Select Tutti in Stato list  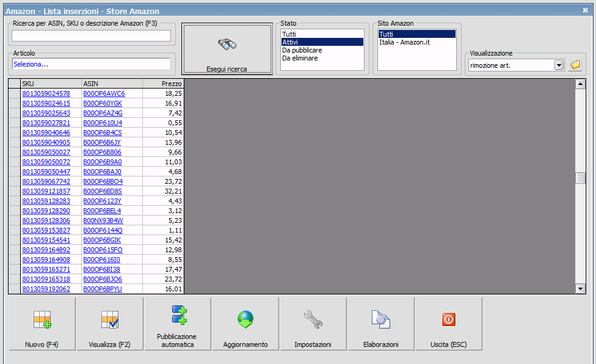[x=322, y=34]
